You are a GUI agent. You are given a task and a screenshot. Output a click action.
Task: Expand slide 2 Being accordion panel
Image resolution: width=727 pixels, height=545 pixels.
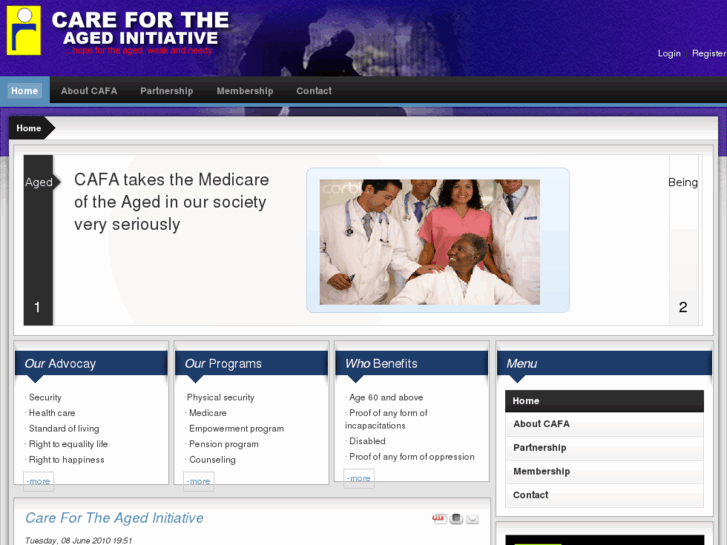(x=683, y=240)
